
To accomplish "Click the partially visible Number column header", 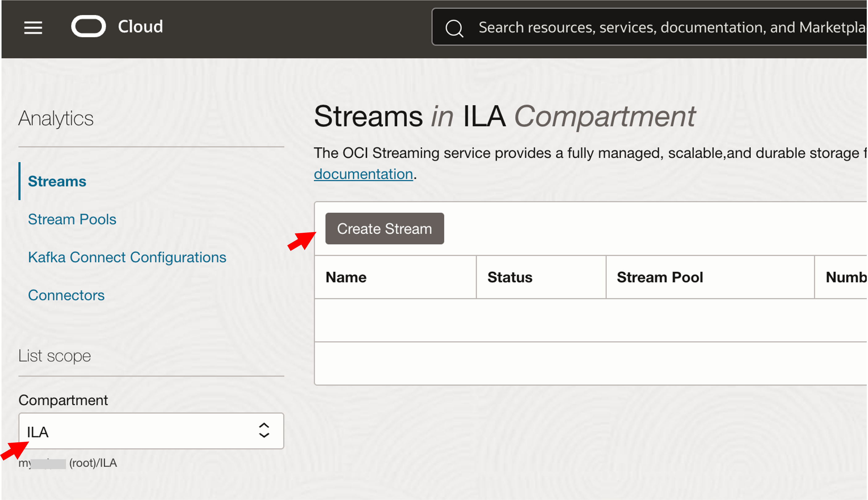I will pyautogui.click(x=845, y=277).
